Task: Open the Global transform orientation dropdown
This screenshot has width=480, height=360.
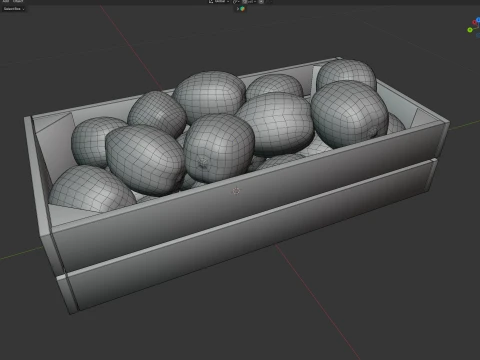Action: tap(219, 1)
